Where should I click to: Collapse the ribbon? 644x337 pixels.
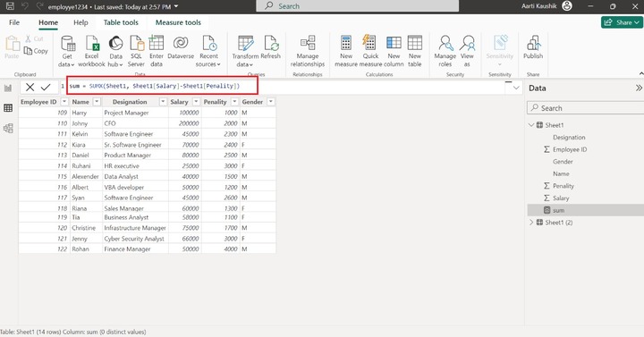pos(641,73)
